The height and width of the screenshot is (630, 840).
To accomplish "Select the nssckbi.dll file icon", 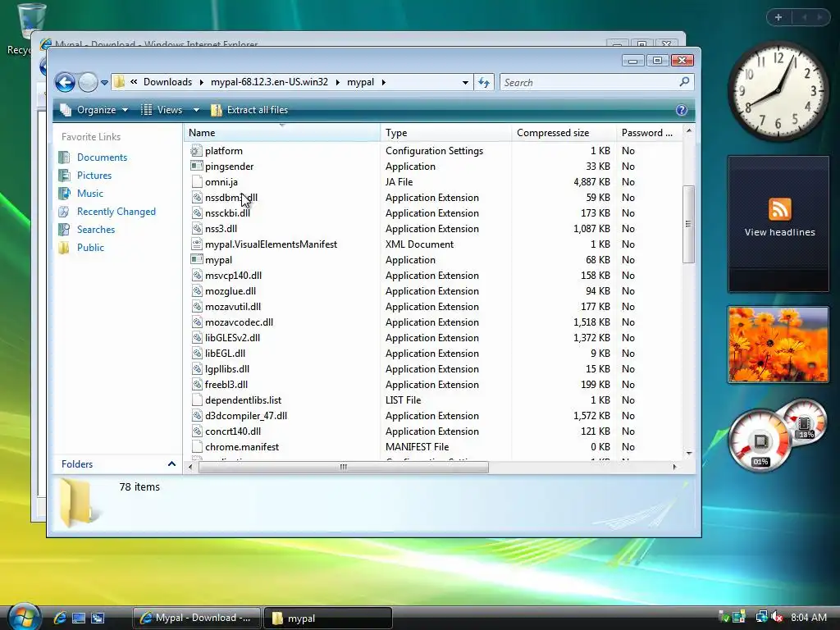I will pyautogui.click(x=197, y=213).
